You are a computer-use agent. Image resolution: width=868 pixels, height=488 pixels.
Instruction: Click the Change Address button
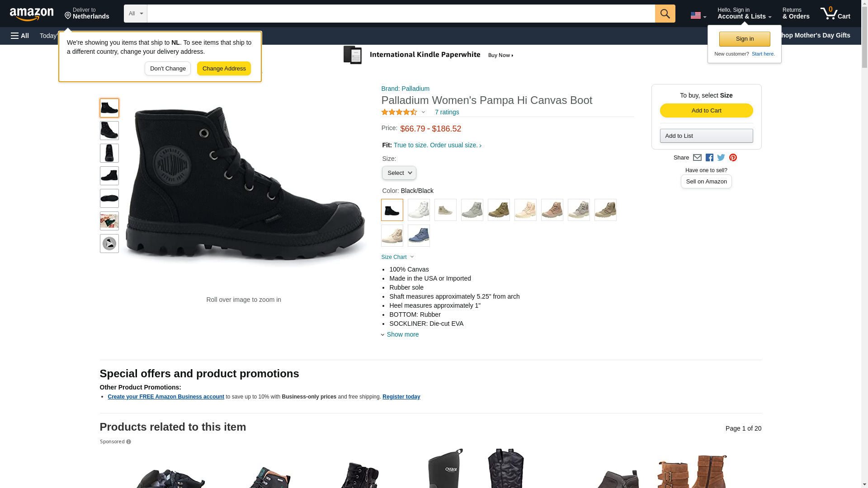click(224, 69)
